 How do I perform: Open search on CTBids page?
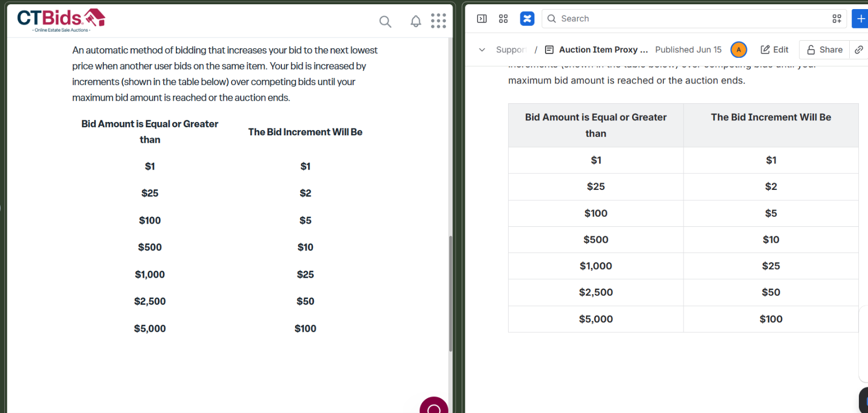click(385, 21)
